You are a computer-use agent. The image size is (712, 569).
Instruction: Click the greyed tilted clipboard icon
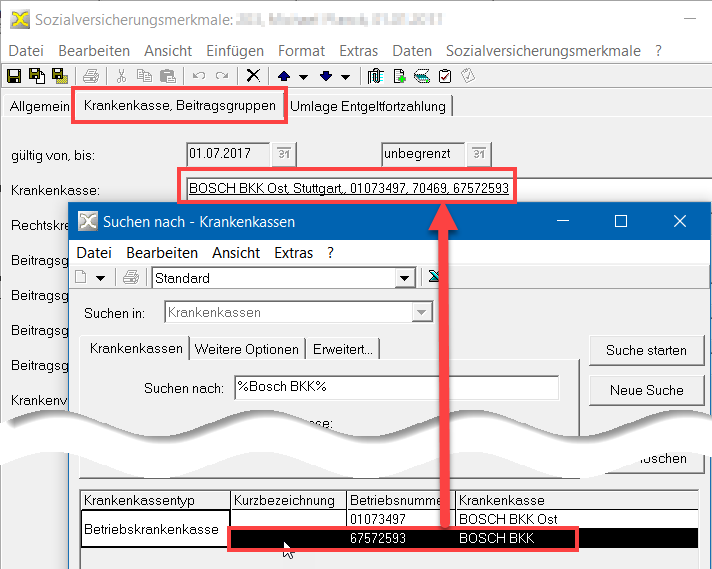[468, 76]
